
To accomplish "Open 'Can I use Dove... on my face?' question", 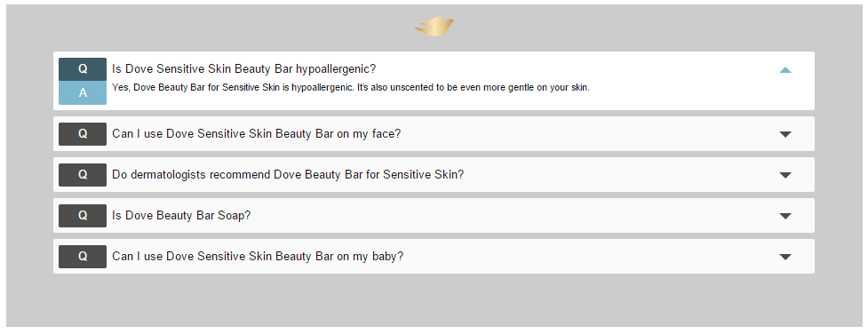I will click(256, 134).
